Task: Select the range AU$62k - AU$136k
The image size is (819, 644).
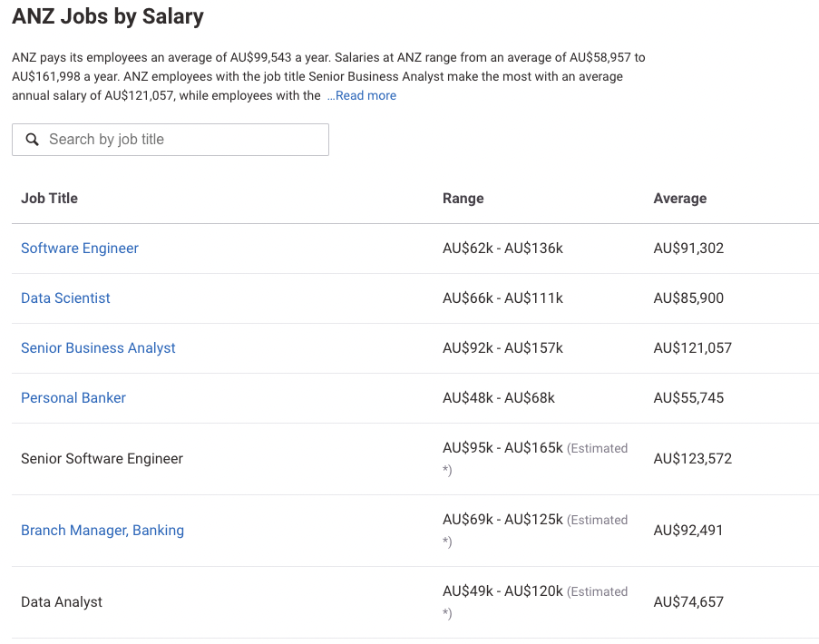Action: click(x=503, y=249)
